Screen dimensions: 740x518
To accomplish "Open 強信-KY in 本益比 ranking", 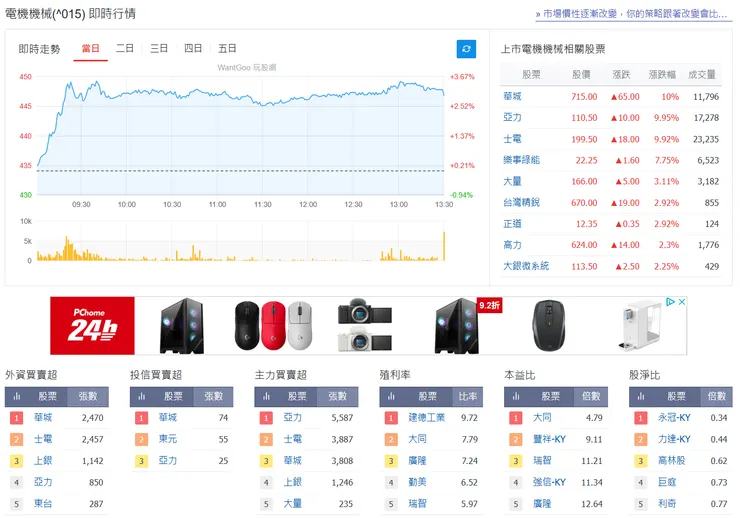I will click(549, 482).
